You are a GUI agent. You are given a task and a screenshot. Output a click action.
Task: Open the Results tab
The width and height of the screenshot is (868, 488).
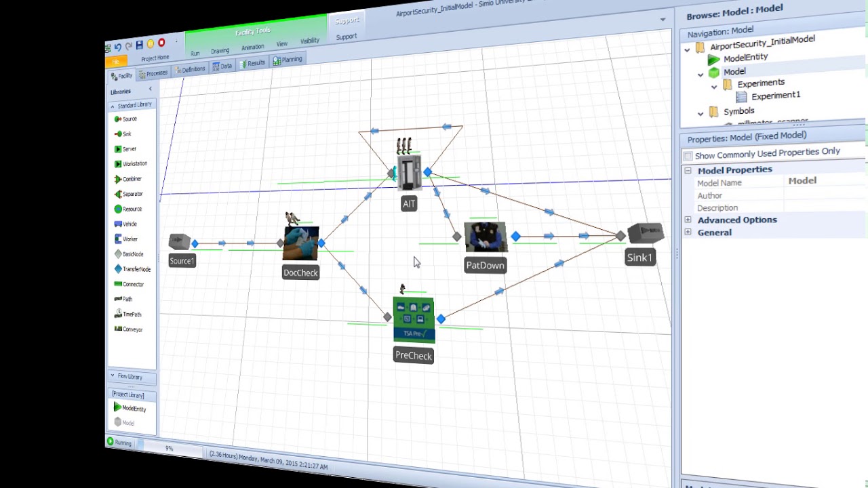252,63
